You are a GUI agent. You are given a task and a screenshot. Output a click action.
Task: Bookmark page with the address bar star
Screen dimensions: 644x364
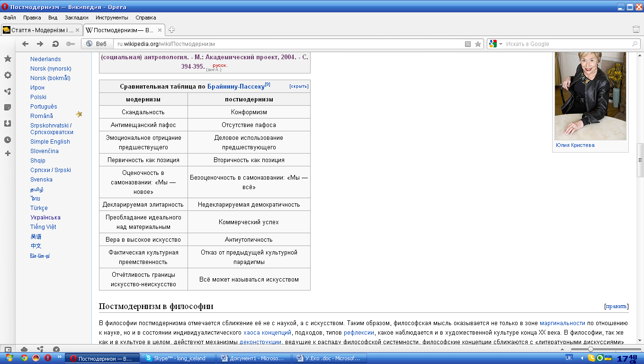[478, 44]
